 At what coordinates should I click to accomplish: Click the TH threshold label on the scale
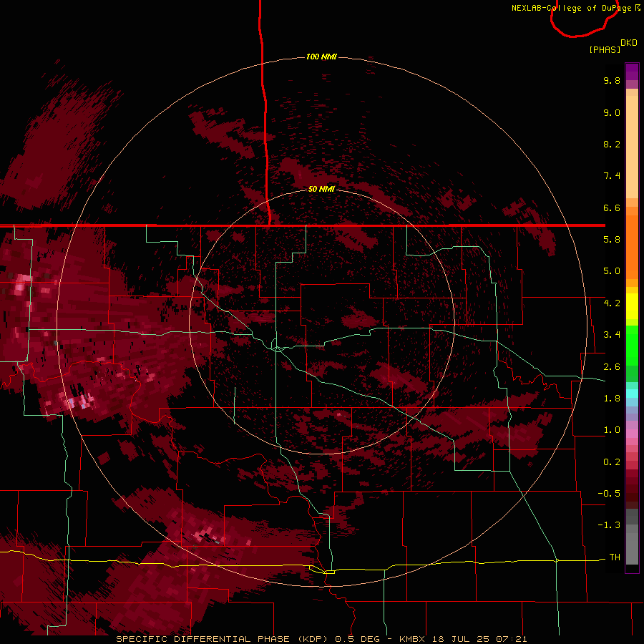pos(615,557)
